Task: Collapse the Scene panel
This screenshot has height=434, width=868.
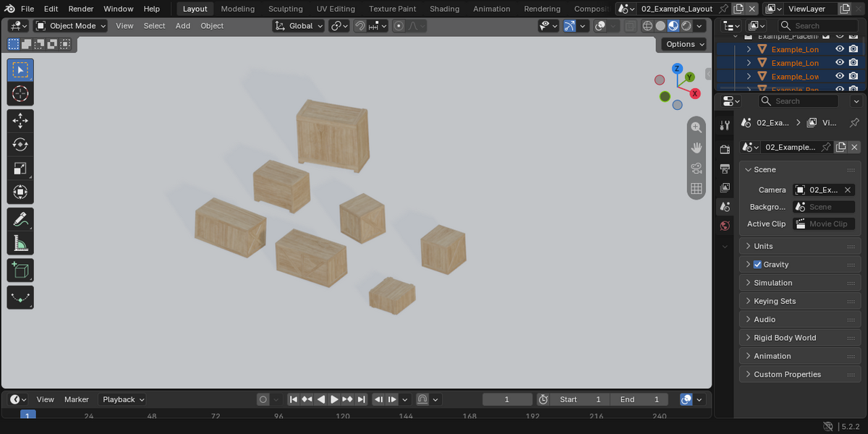Action: pyautogui.click(x=801, y=169)
